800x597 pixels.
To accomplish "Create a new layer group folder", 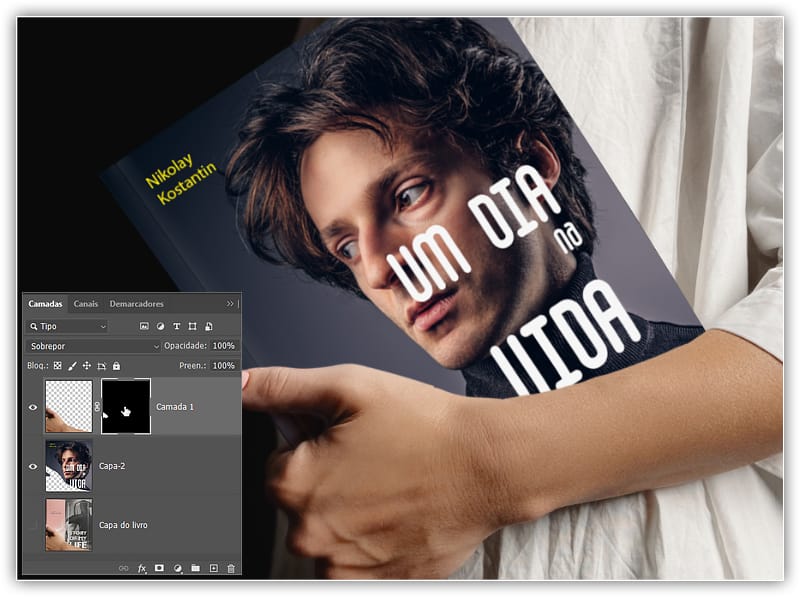I will (195, 568).
